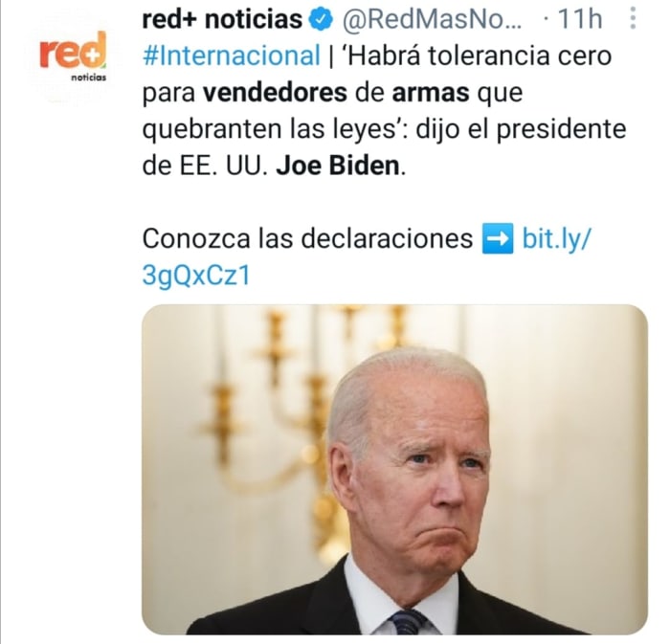Click the 'noticias' label under the red logo
The height and width of the screenshot is (644, 670).
88,78
